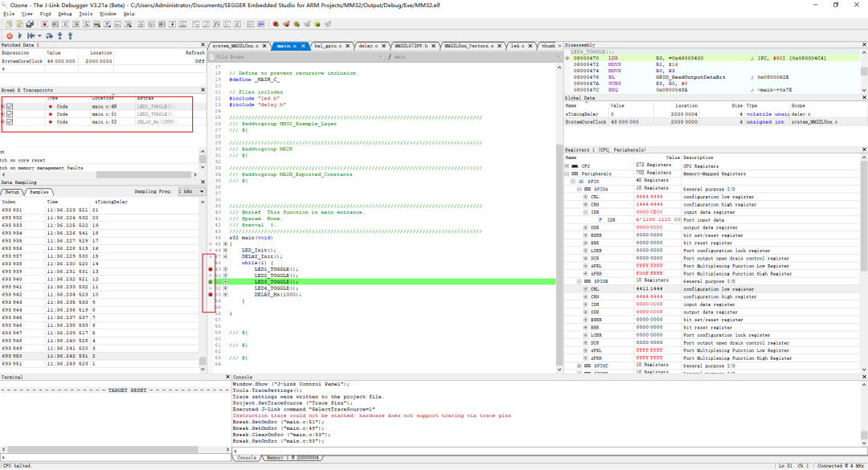
Task: Click the Reset (back to start) debug icon
Action: pos(31,36)
